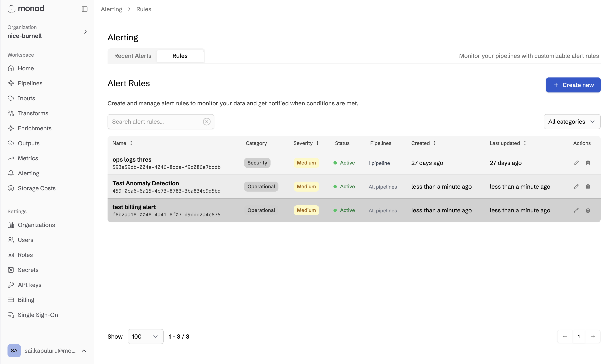
Task: Open Secrets from the sidebar
Action: pos(28,270)
